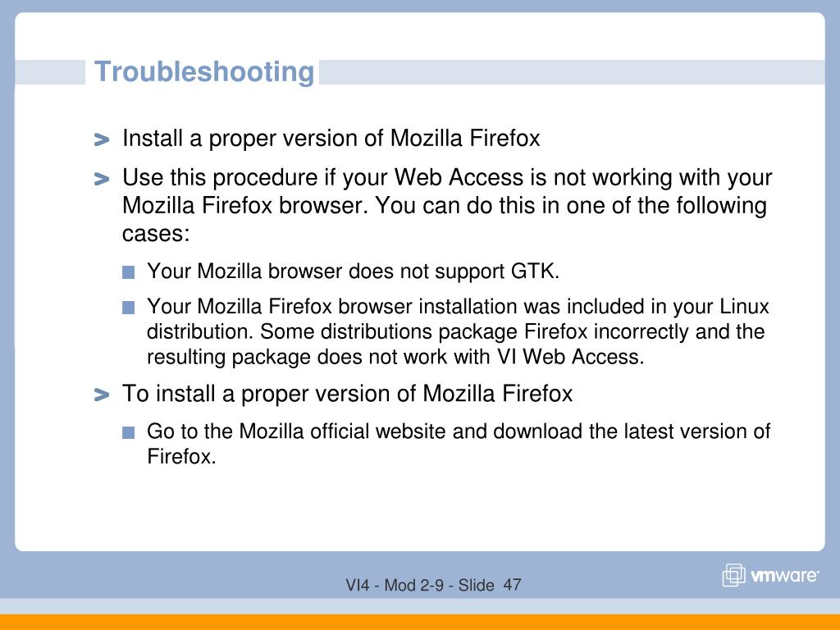This screenshot has width=840, height=630.
Task: Click the word Firefox. ending the last bullet
Action: pyautogui.click(x=181, y=457)
